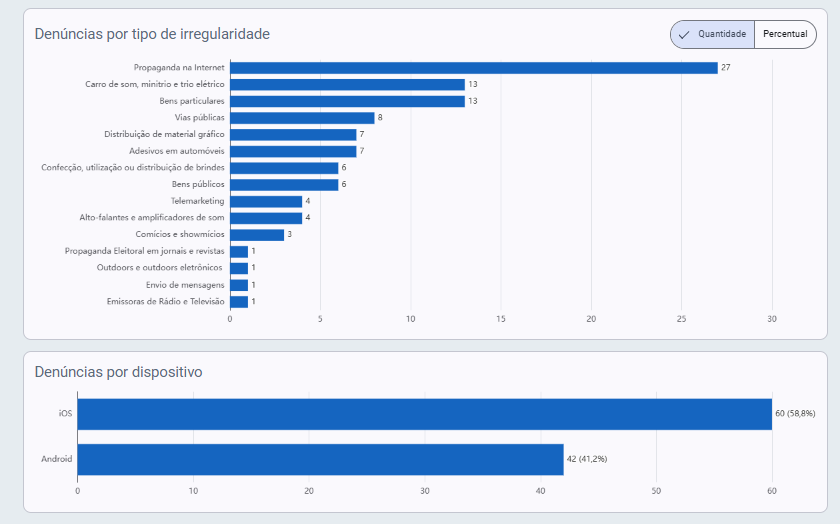Click the '27' value next to top bar
The width and height of the screenshot is (840, 524).
[726, 68]
